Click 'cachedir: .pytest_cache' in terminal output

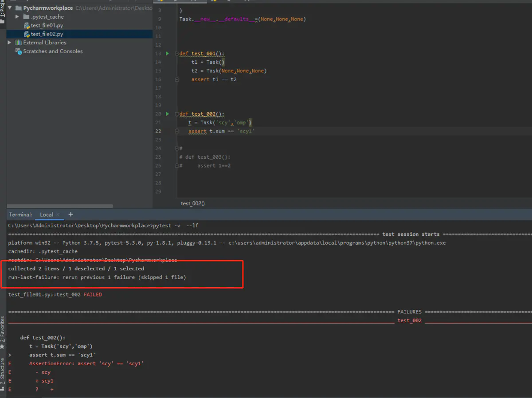point(43,251)
